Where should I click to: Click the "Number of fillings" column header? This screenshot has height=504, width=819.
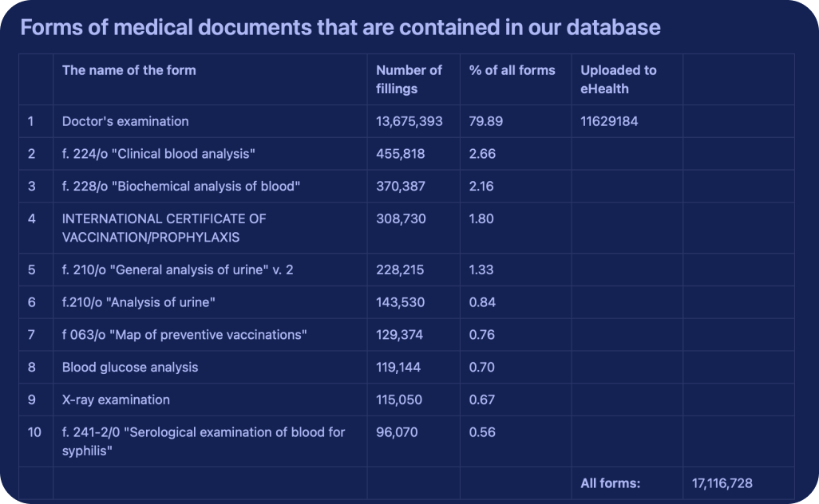point(409,79)
